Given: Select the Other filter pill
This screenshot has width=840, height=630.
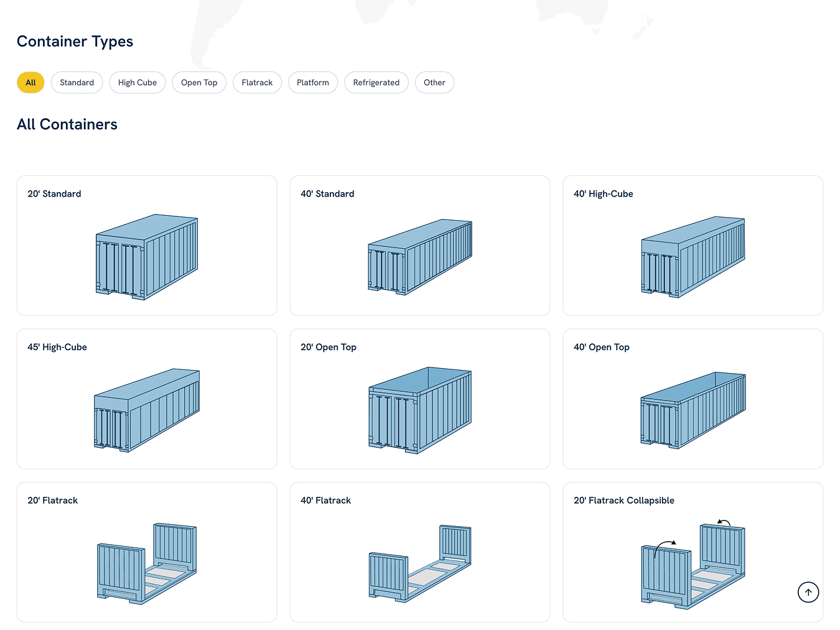Looking at the screenshot, I should click(x=434, y=83).
